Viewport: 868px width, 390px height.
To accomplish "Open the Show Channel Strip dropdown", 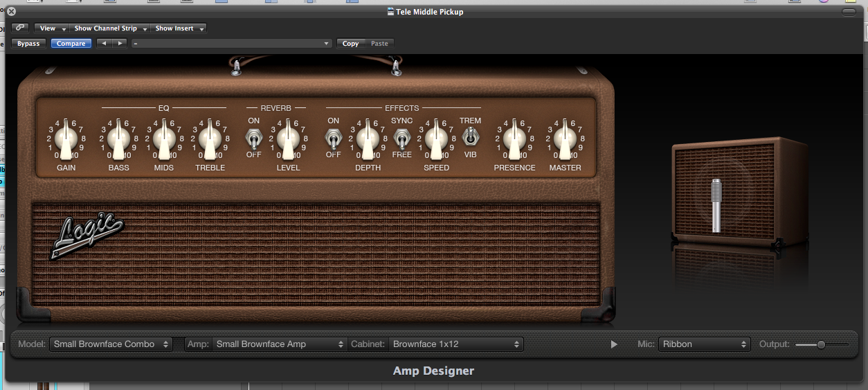I will [110, 28].
